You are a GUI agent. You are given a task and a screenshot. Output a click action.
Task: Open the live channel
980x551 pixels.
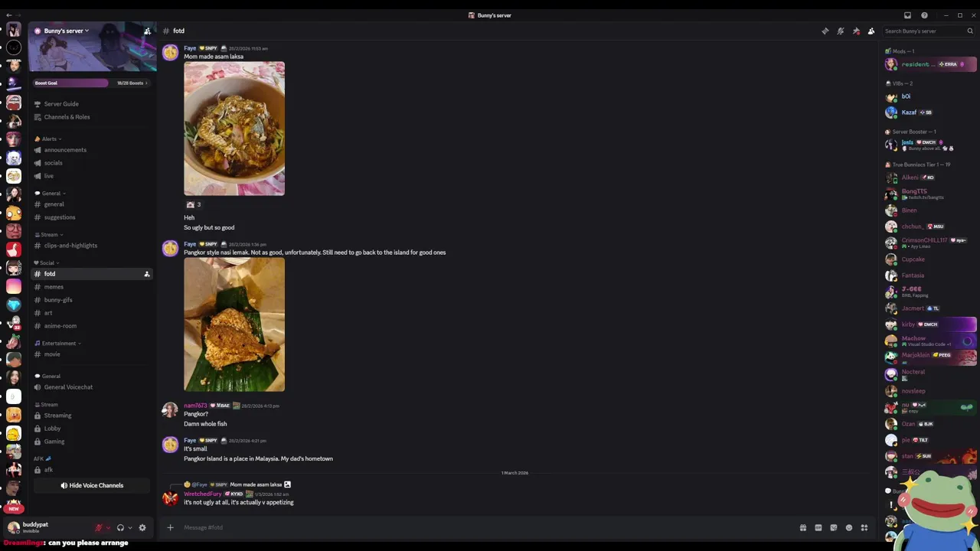pyautogui.click(x=48, y=176)
